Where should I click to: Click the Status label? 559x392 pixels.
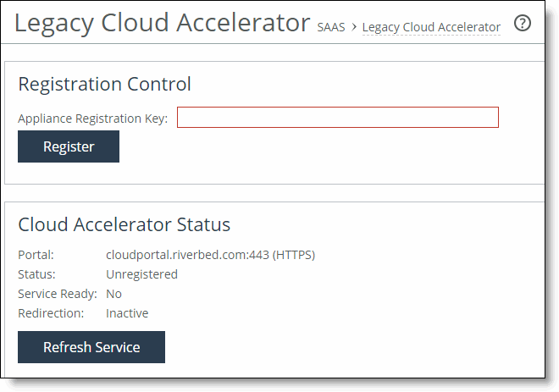pyautogui.click(x=36, y=274)
